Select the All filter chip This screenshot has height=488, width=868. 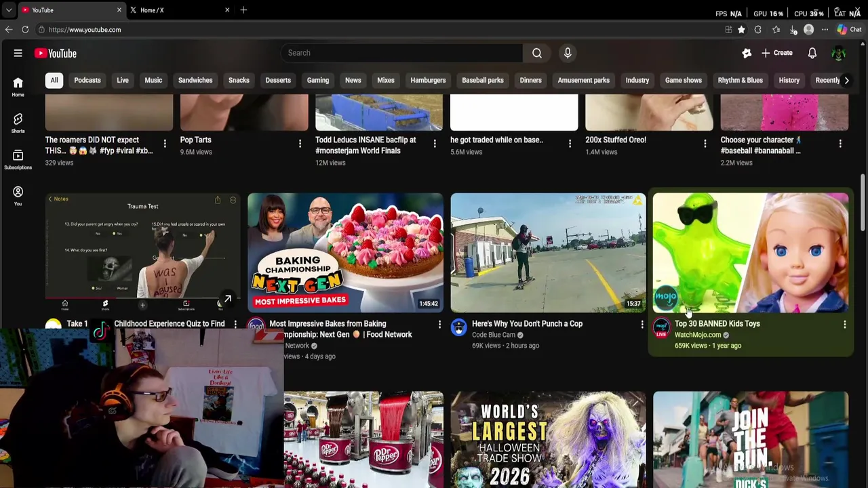coord(54,80)
